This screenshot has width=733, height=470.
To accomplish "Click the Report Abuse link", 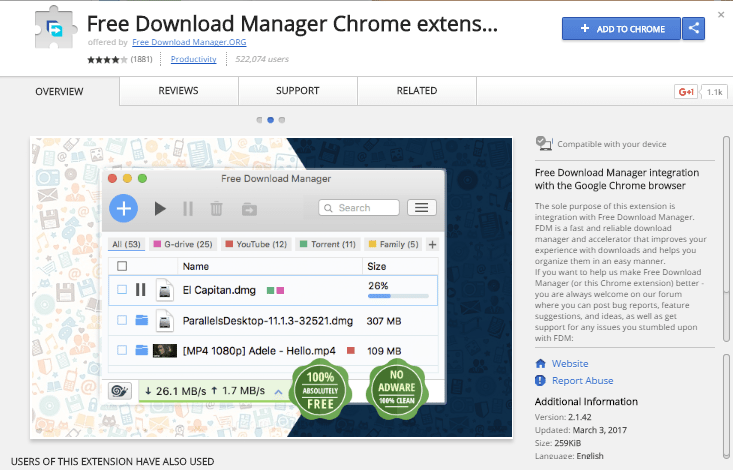I will pyautogui.click(x=582, y=381).
